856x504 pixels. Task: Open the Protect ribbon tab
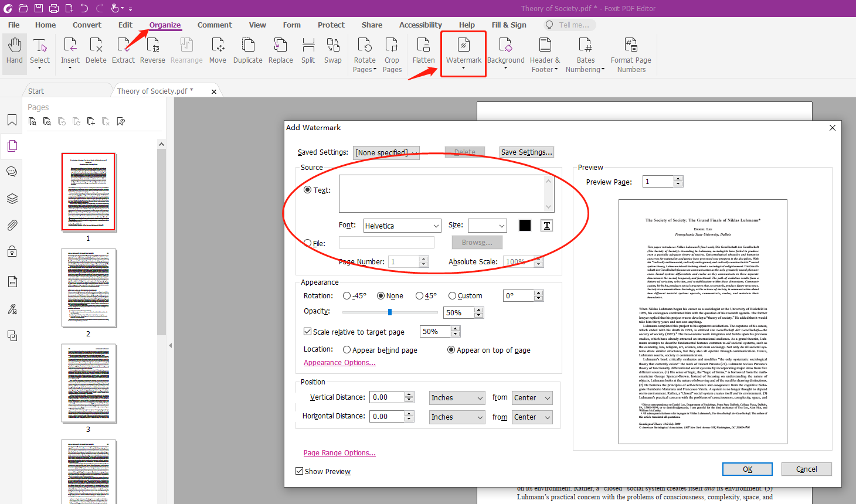(x=331, y=25)
